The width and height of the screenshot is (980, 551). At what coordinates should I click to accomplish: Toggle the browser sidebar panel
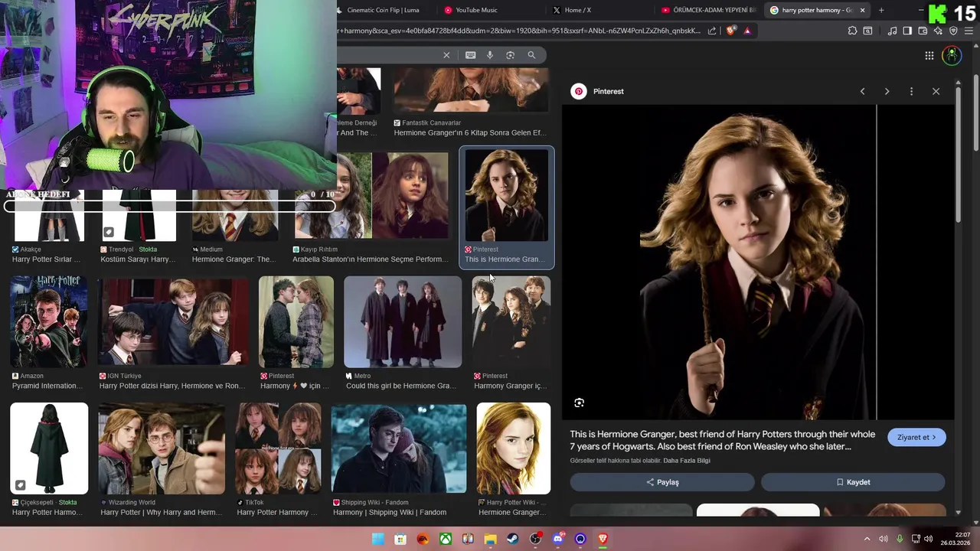pyautogui.click(x=907, y=31)
